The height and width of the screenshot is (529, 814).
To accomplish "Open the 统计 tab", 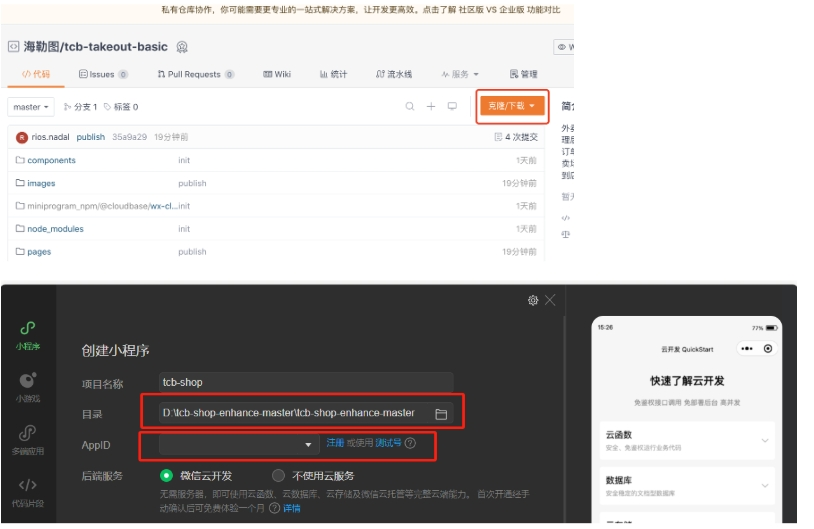I will (333, 74).
